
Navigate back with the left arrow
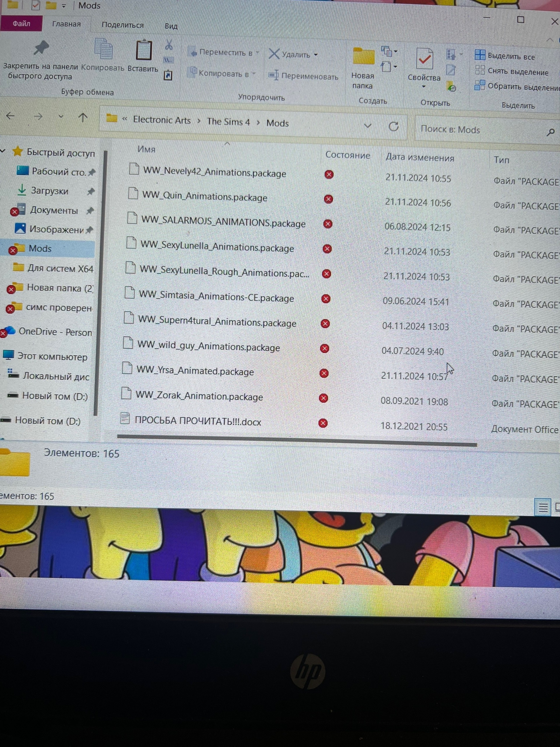10,116
